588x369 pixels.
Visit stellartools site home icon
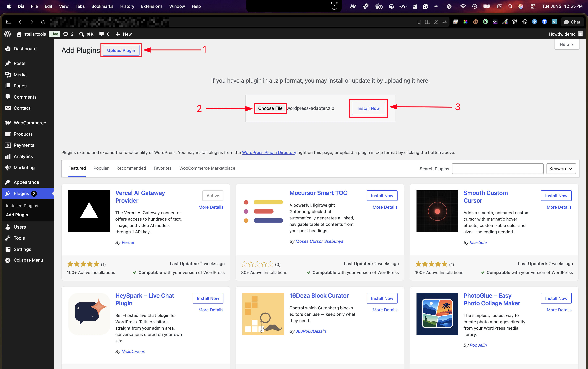click(19, 34)
